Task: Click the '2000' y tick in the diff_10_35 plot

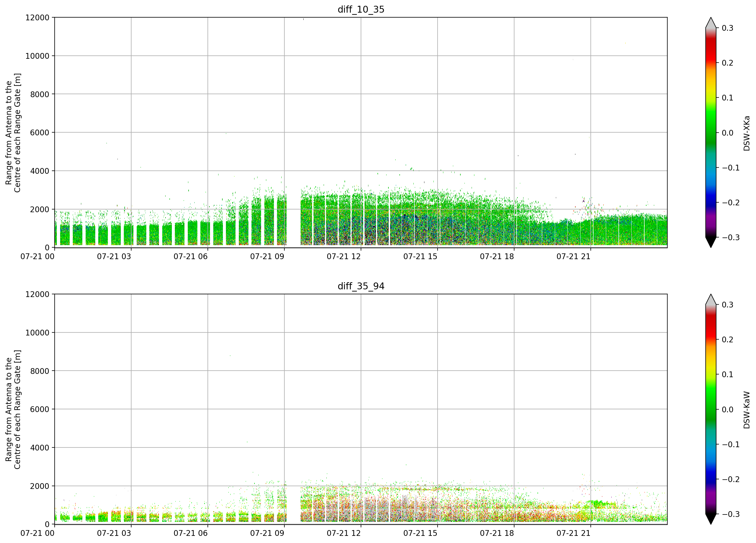Action: [40, 209]
